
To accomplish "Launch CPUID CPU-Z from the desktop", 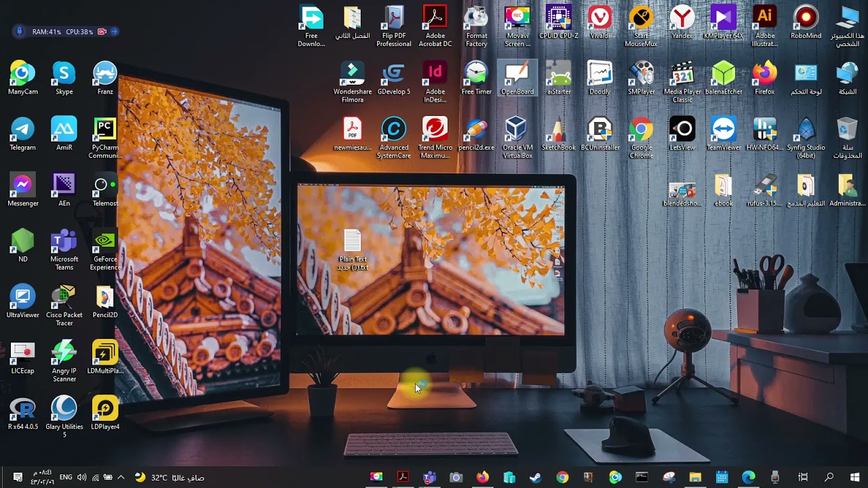I will [559, 22].
